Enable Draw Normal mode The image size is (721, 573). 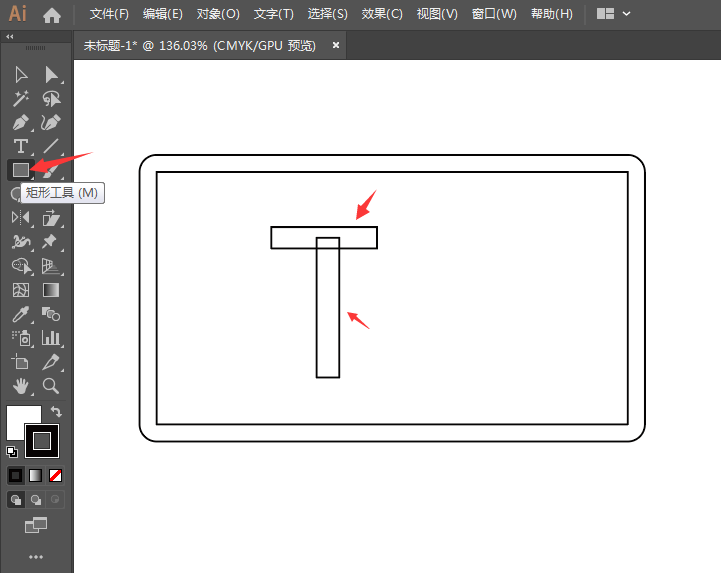(x=16, y=499)
